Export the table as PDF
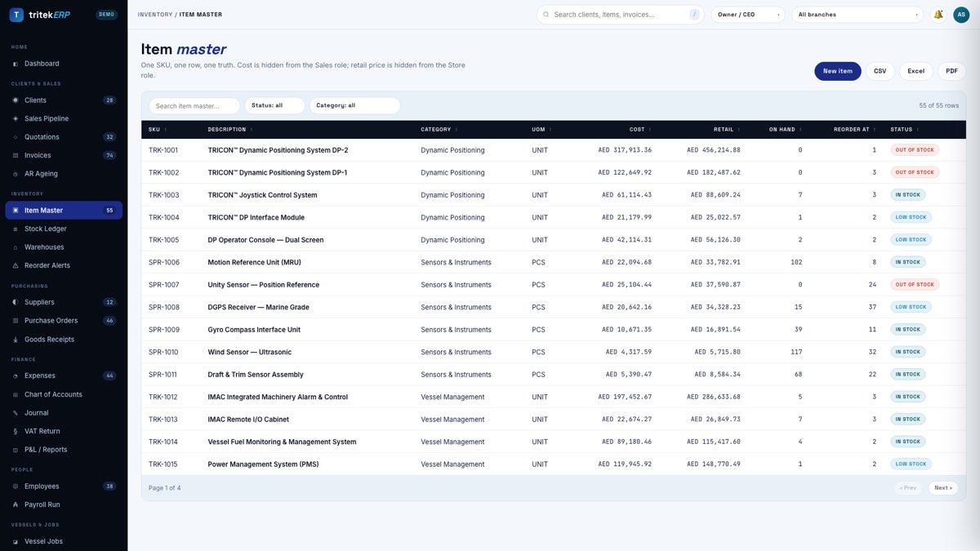 (x=952, y=71)
